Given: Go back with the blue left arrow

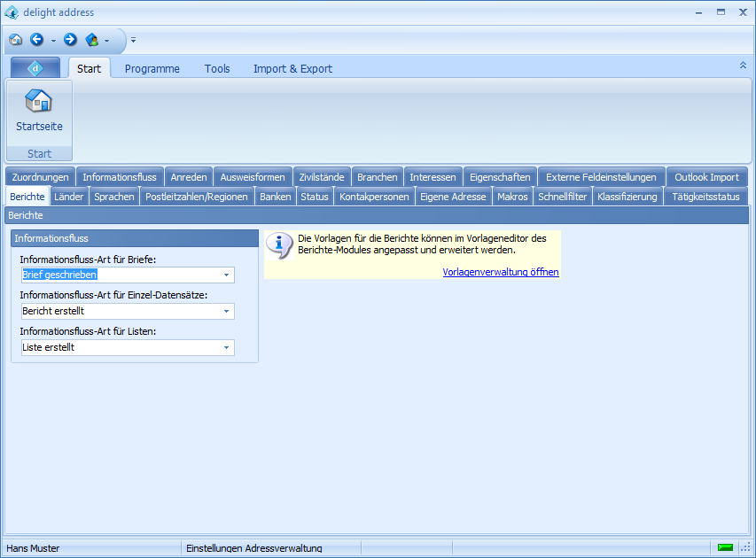Looking at the screenshot, I should 36,40.
